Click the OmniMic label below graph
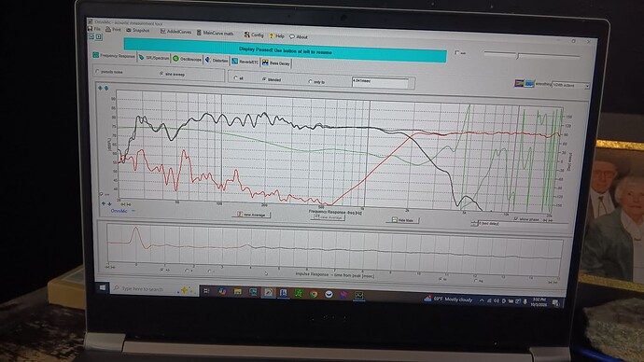Image resolution: width=644 pixels, height=362 pixels. (119, 211)
